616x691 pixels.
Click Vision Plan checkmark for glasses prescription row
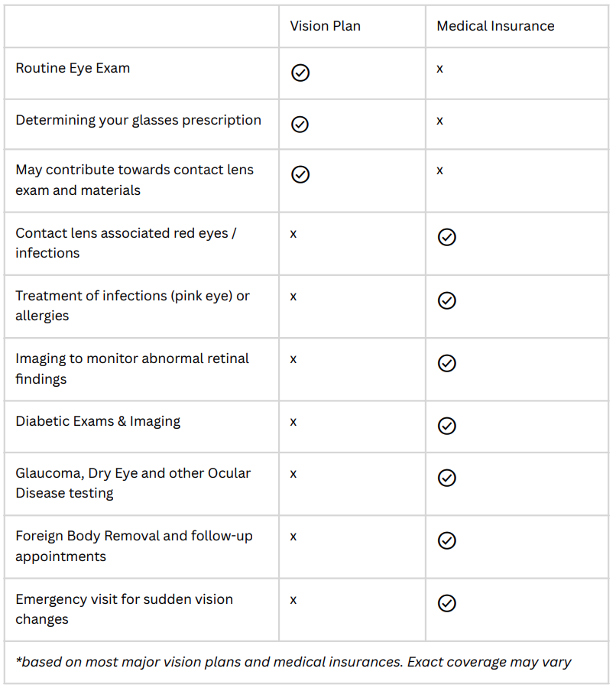[x=300, y=125]
